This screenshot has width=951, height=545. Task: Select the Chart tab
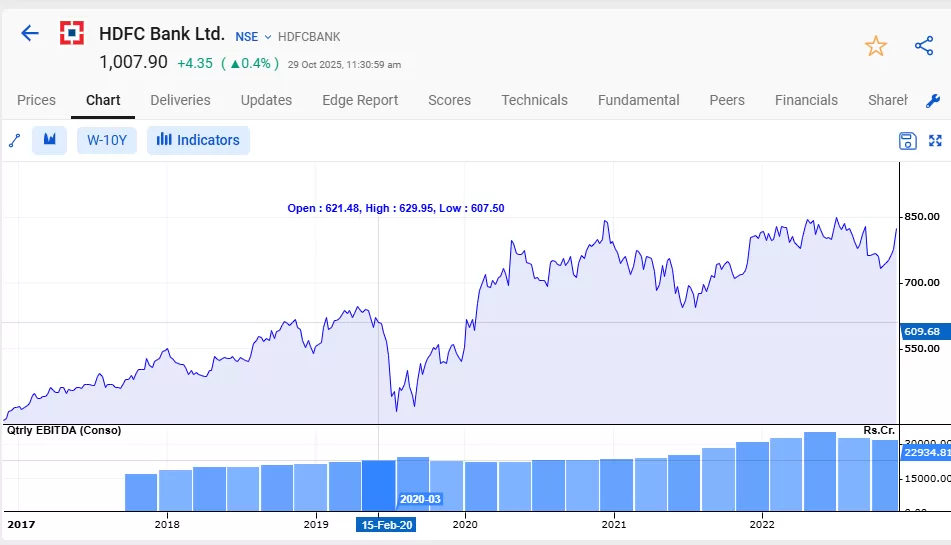103,100
